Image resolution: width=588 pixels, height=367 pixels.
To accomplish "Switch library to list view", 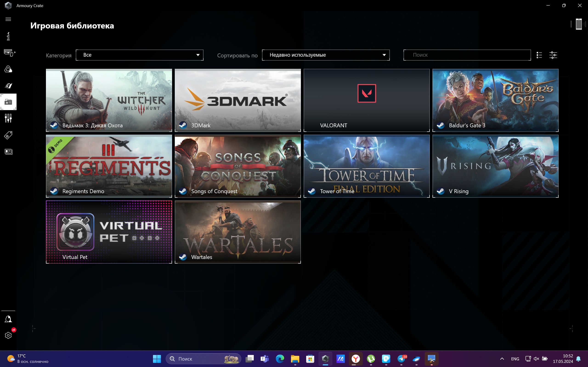I will (539, 55).
